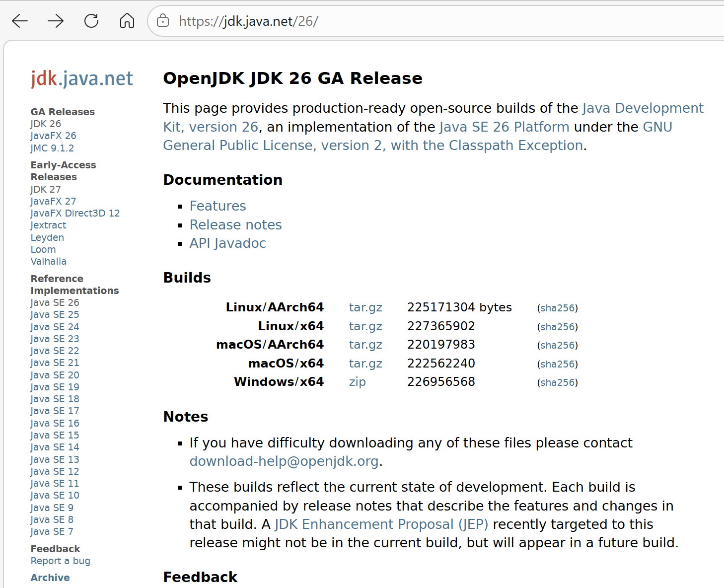The width and height of the screenshot is (724, 588).
Task: Open the API Javadoc documentation link
Action: pyautogui.click(x=228, y=243)
